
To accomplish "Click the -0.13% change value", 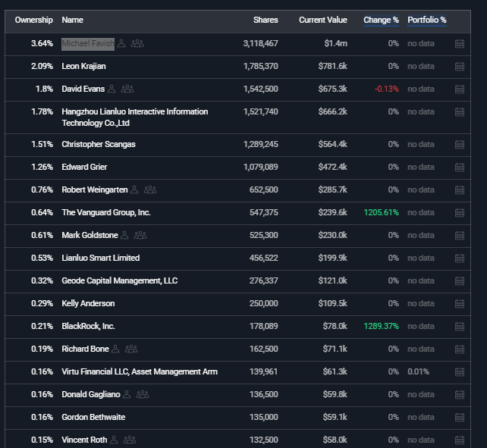I will (386, 89).
